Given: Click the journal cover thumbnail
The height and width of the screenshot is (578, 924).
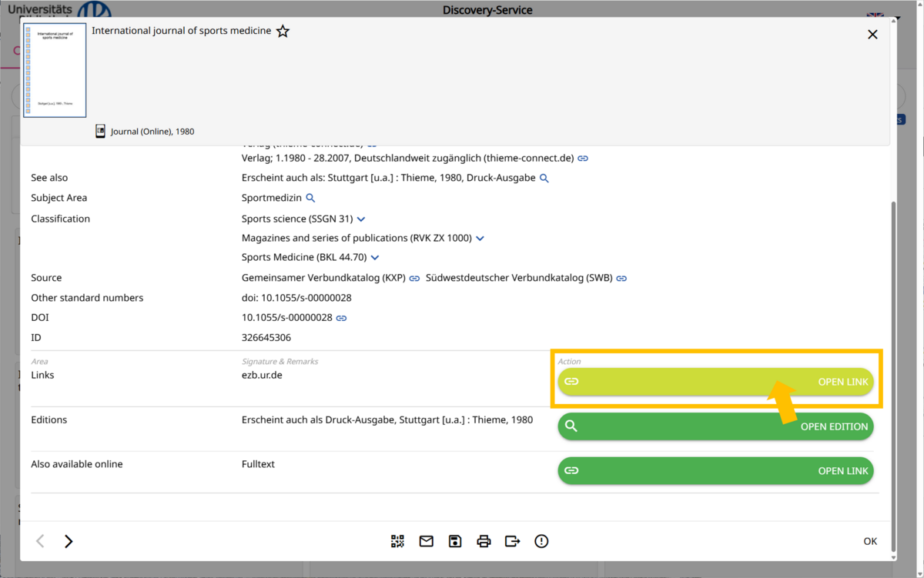Looking at the screenshot, I should (x=55, y=71).
